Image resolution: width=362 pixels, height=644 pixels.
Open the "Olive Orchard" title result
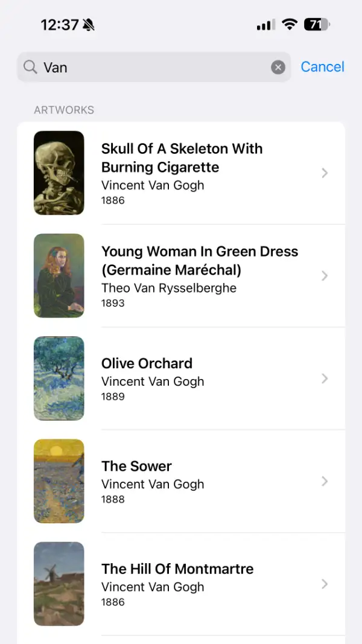(147, 363)
